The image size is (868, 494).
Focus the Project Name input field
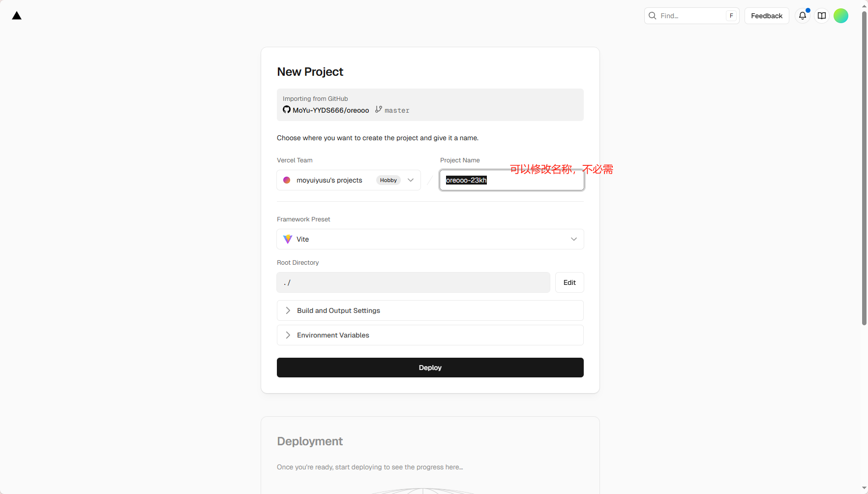[512, 180]
